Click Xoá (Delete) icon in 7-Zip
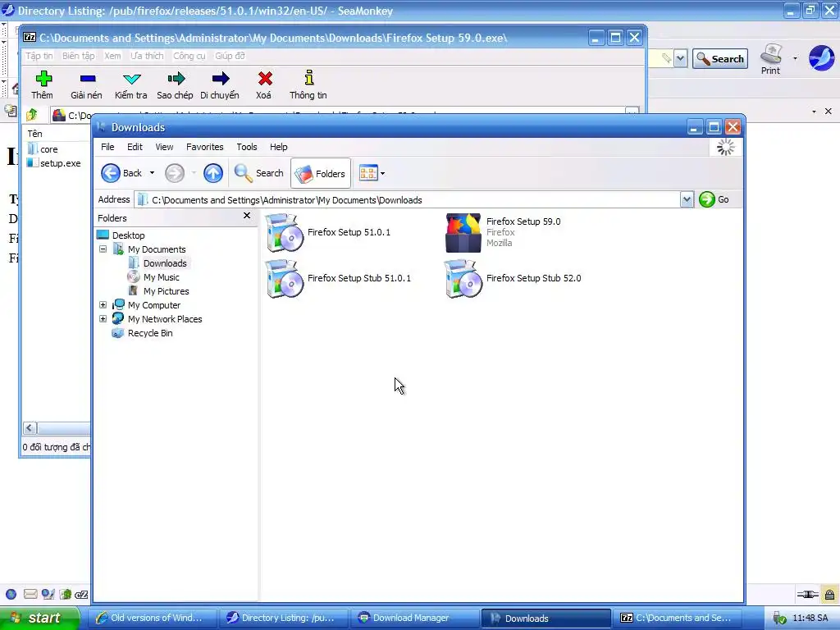The image size is (840, 630). pos(265,79)
